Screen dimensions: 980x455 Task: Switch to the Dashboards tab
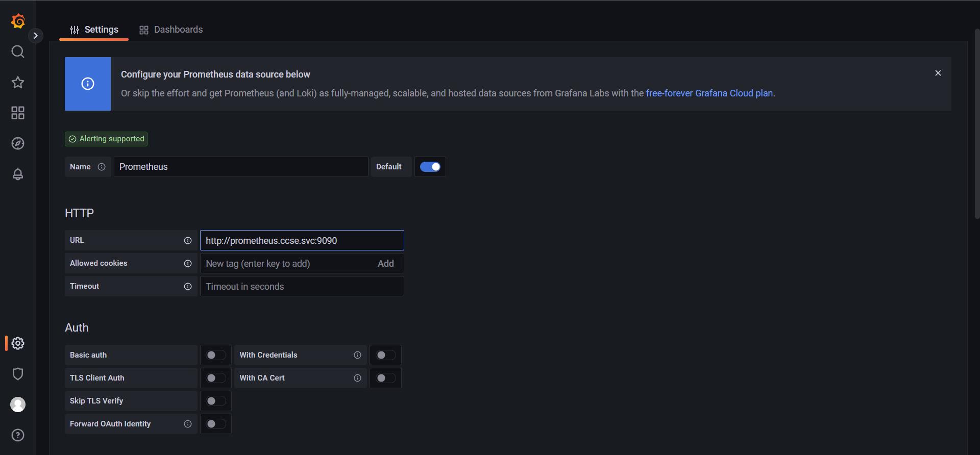[171, 30]
